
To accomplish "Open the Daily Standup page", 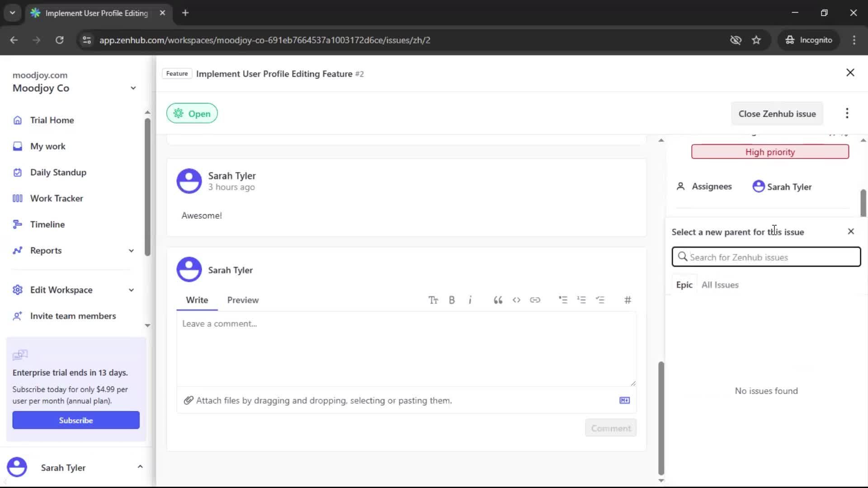I will click(58, 172).
